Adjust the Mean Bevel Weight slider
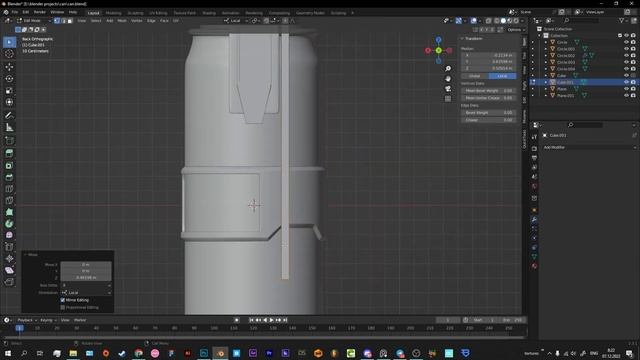 [489, 91]
